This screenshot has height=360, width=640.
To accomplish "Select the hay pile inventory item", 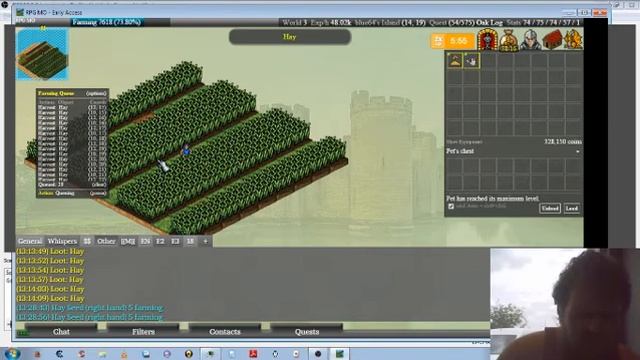I will pyautogui.click(x=455, y=61).
